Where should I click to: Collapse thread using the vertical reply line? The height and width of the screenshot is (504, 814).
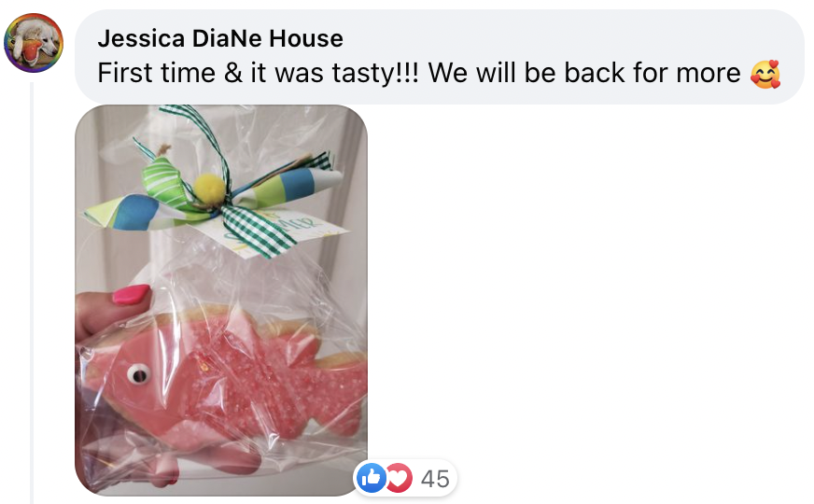(x=32, y=292)
